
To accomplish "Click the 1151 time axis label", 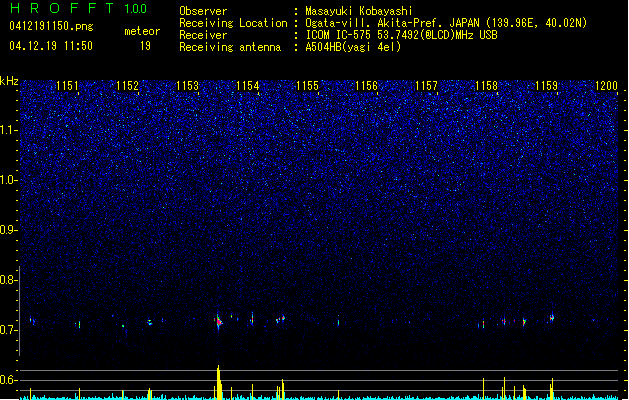I will 67,86.
